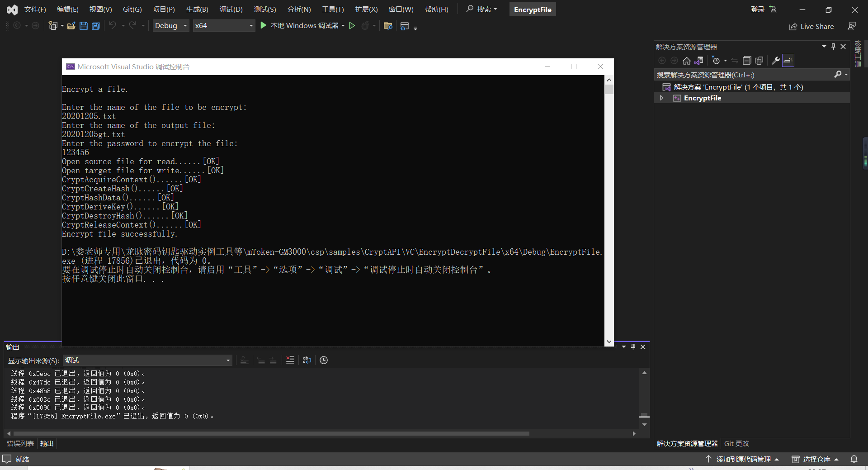Switch to the 错误列表 tab

click(20, 444)
